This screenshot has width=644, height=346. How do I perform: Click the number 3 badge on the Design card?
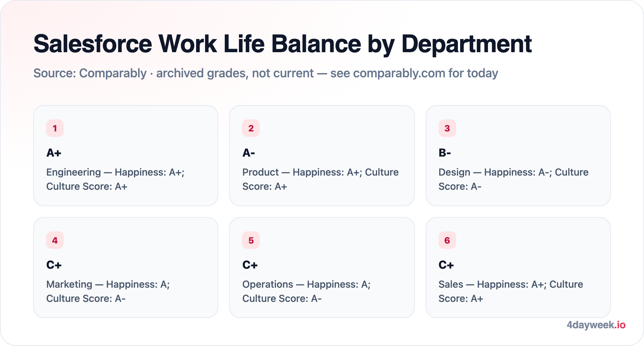point(447,128)
